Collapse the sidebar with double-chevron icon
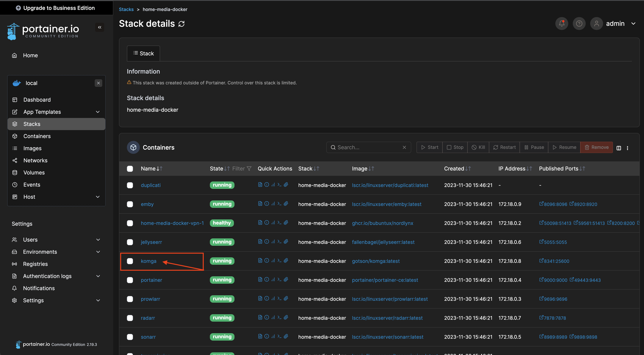This screenshot has width=644, height=355. point(99,27)
